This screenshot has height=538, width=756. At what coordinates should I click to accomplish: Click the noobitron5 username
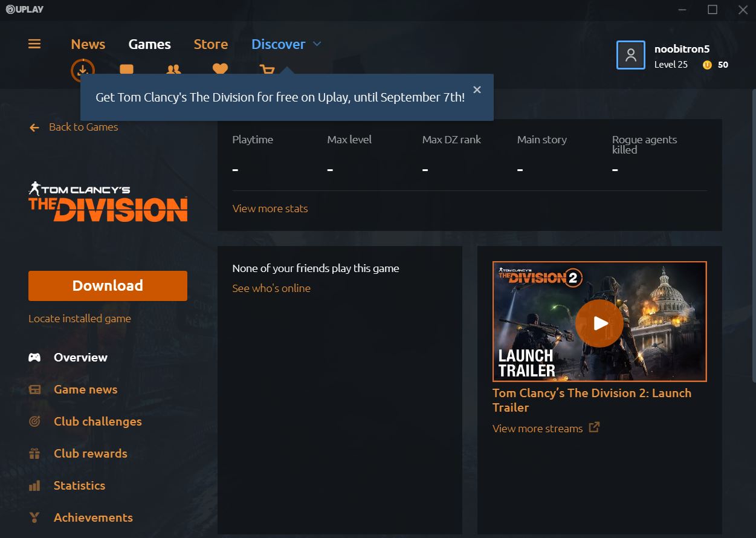682,49
